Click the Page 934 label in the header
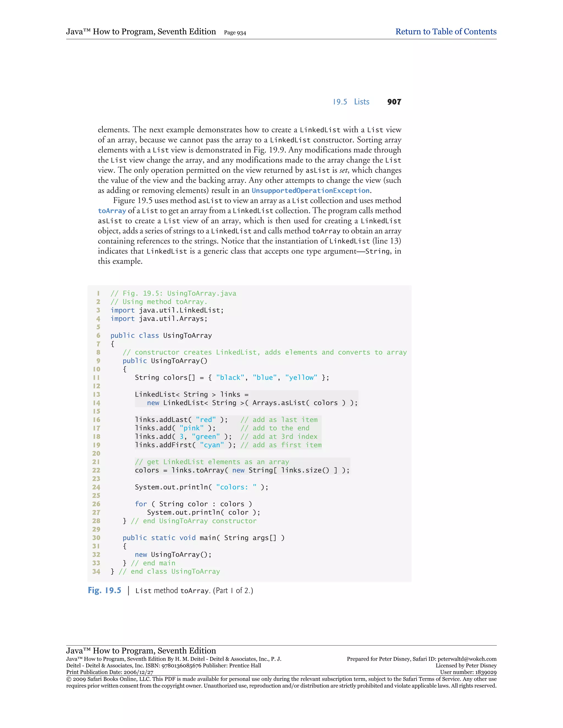The height and width of the screenshot is (728, 563). pyautogui.click(x=235, y=33)
